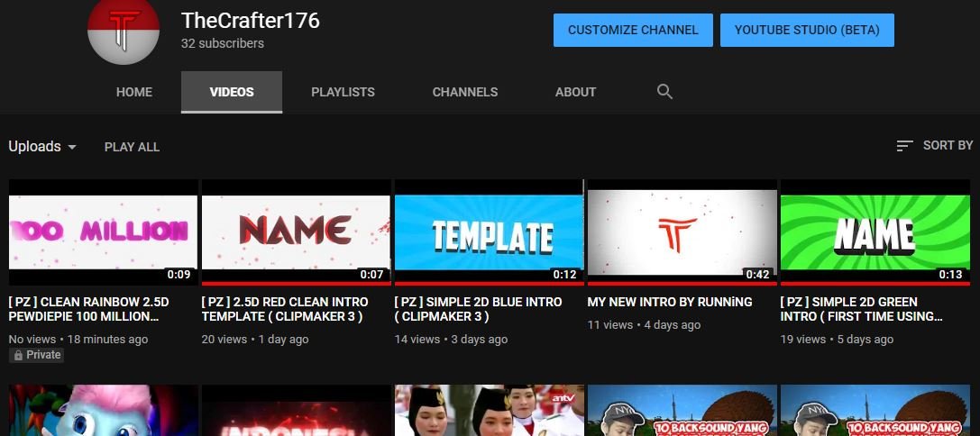This screenshot has width=980, height=436.
Task: Open YOUTUBE STUDIO (BETA)
Action: point(807,30)
